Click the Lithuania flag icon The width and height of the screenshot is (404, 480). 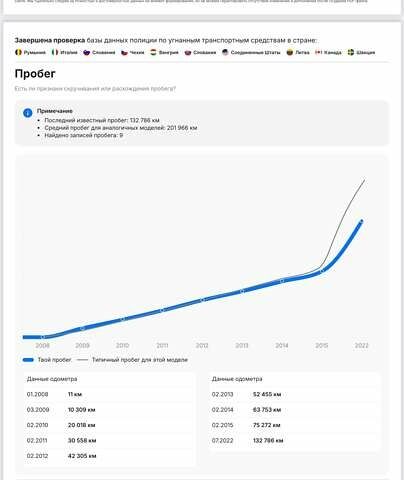[x=290, y=52]
